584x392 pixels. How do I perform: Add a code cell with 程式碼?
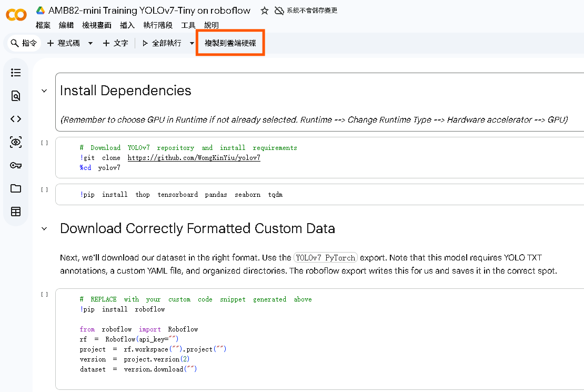[x=63, y=43]
